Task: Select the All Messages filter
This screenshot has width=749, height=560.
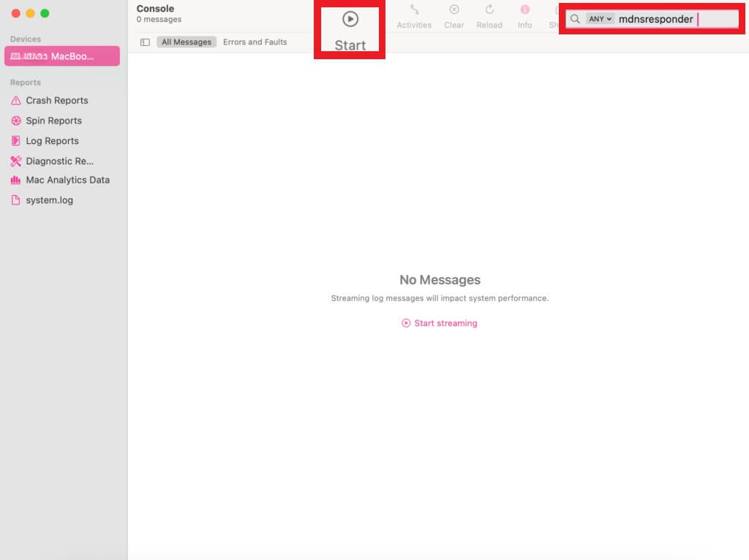Action: (187, 42)
